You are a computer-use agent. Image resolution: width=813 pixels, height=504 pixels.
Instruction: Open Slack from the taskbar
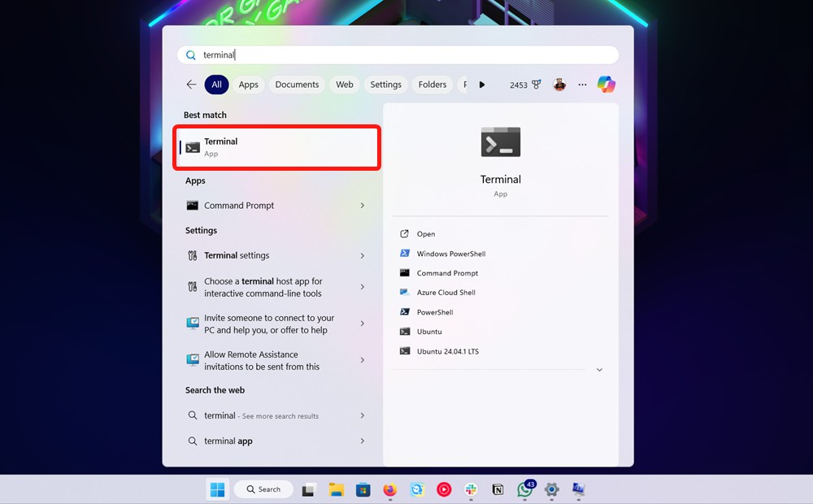coord(471,489)
